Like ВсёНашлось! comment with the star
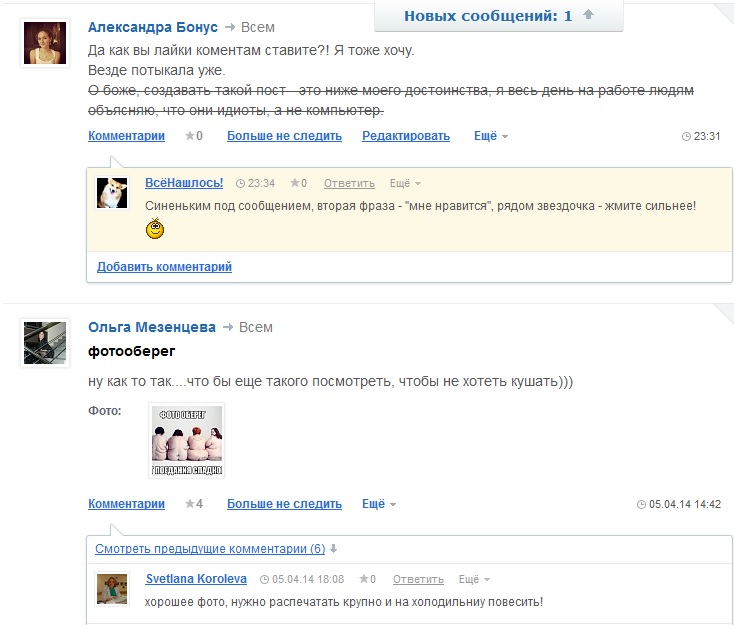734x625 pixels. (294, 183)
